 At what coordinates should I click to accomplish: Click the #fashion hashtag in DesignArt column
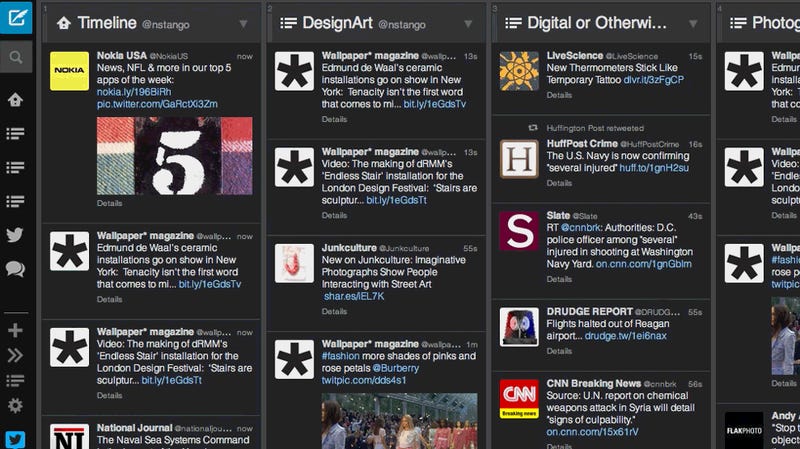click(340, 356)
